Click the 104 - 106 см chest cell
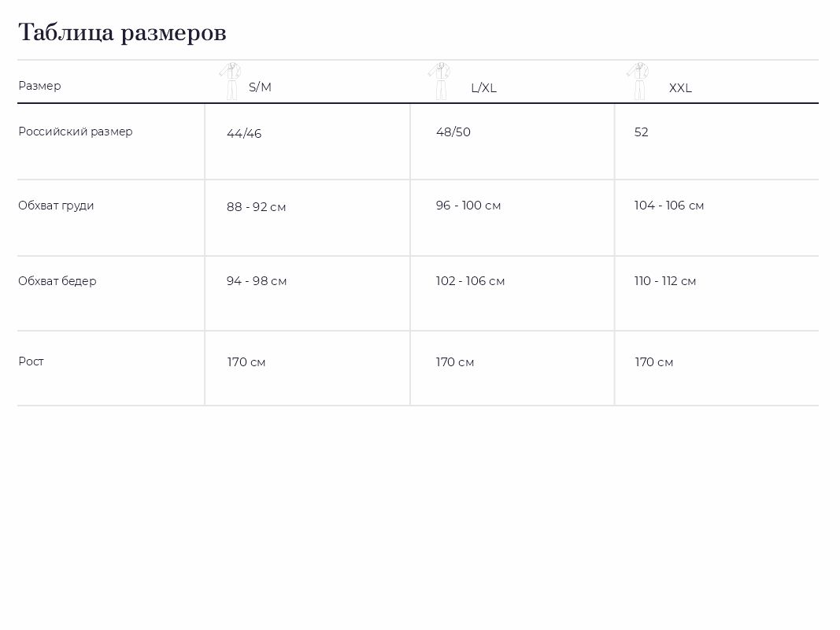This screenshot has width=840, height=630. (x=669, y=206)
